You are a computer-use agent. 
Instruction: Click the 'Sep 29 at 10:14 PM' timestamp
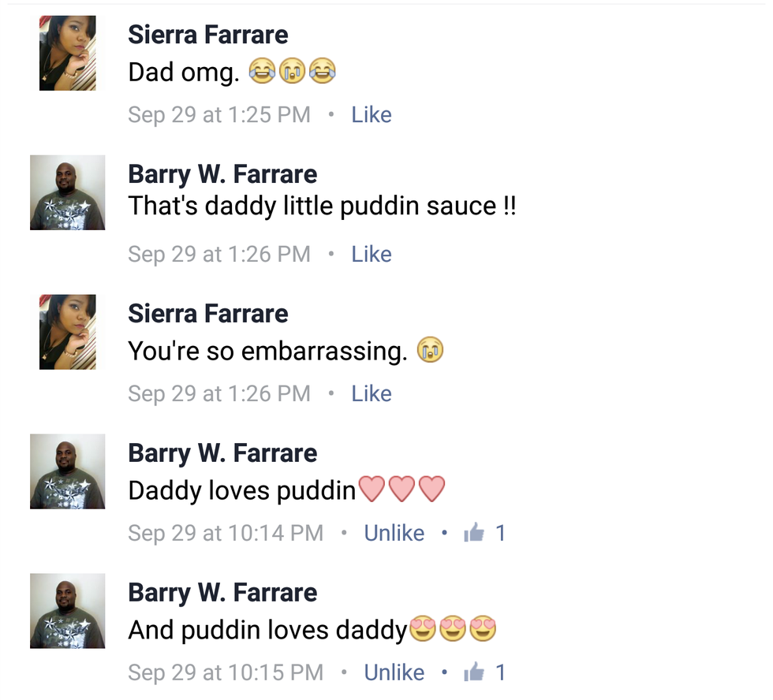(226, 533)
